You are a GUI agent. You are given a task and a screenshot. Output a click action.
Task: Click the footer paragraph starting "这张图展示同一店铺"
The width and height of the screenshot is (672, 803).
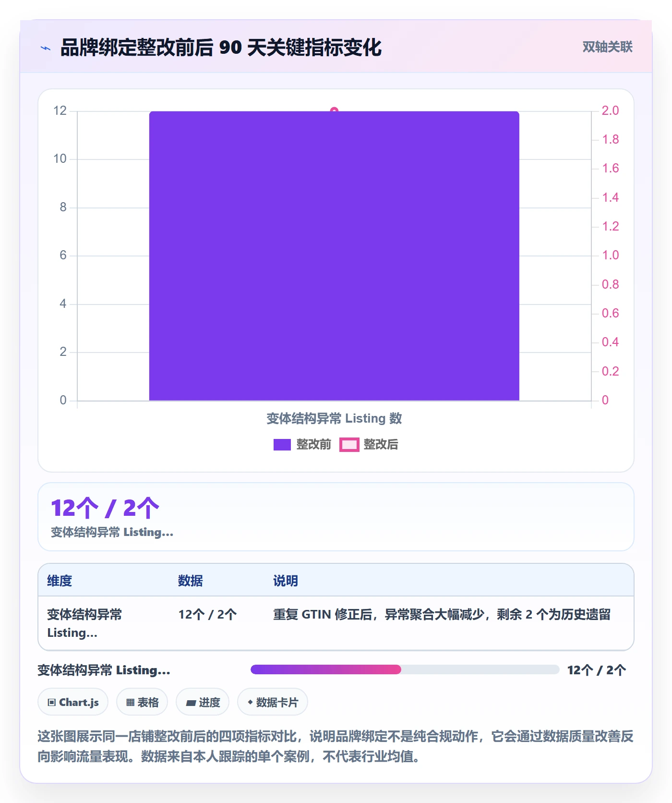pos(336,746)
